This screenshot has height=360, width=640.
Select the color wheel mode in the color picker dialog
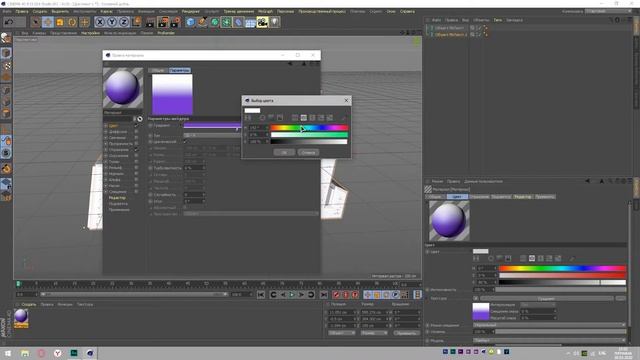coord(262,118)
